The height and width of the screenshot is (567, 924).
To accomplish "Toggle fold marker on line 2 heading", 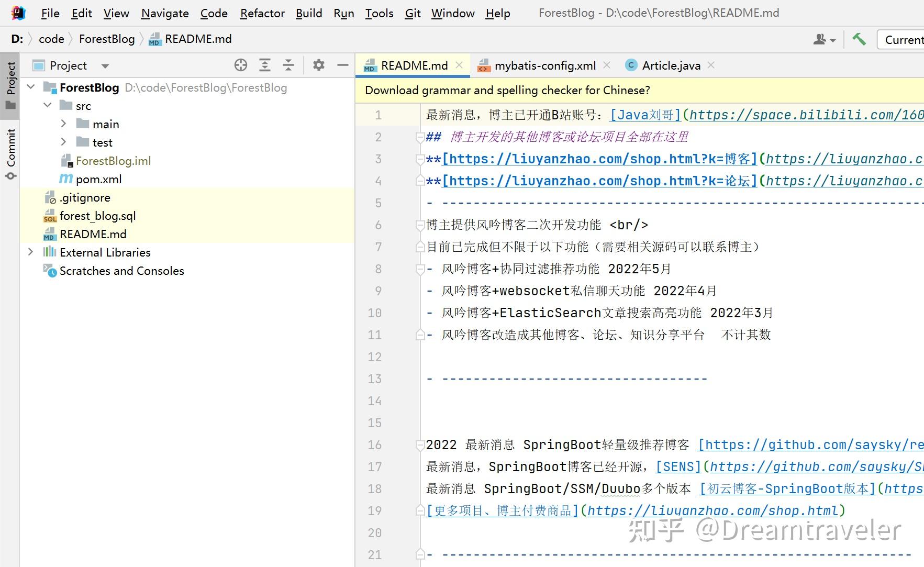I will pos(420,137).
